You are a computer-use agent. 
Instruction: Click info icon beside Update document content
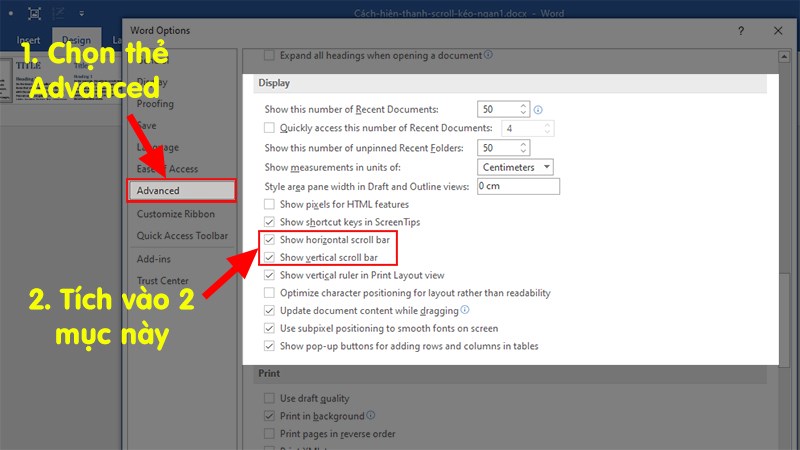coord(465,310)
